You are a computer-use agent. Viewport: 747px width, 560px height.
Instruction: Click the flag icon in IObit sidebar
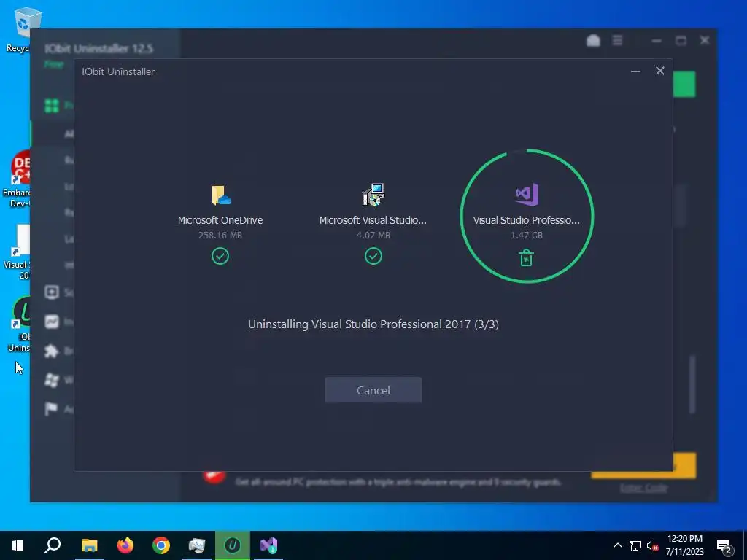pos(51,408)
